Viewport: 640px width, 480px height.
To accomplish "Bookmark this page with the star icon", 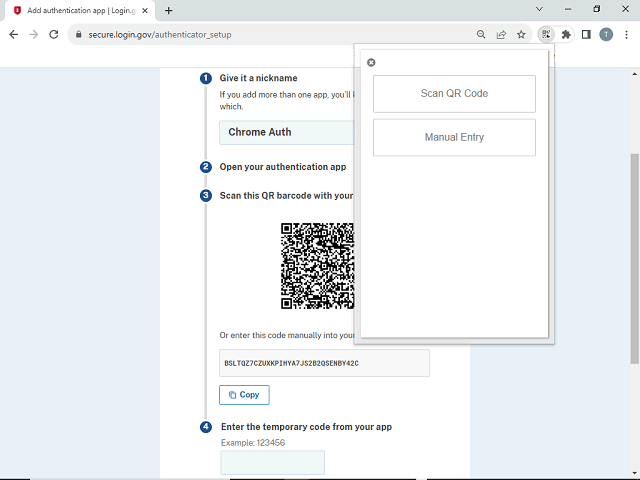I will pyautogui.click(x=521, y=35).
